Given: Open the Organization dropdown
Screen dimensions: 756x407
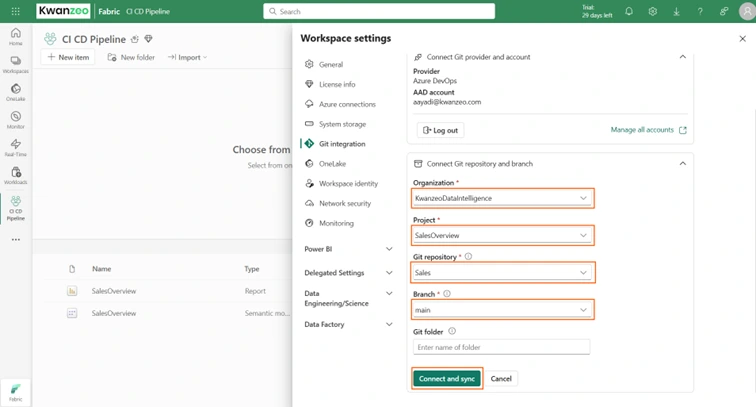Looking at the screenshot, I should coord(502,198).
